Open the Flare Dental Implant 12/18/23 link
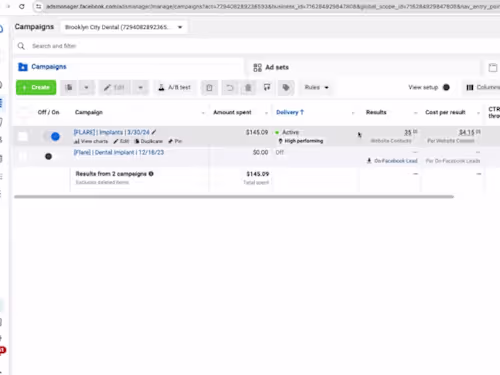This screenshot has width=500, height=375. tap(119, 152)
